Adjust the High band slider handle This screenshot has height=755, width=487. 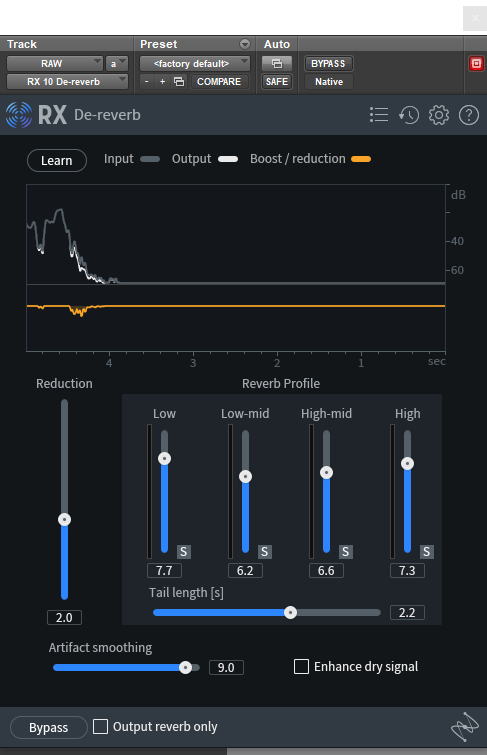pyautogui.click(x=408, y=464)
